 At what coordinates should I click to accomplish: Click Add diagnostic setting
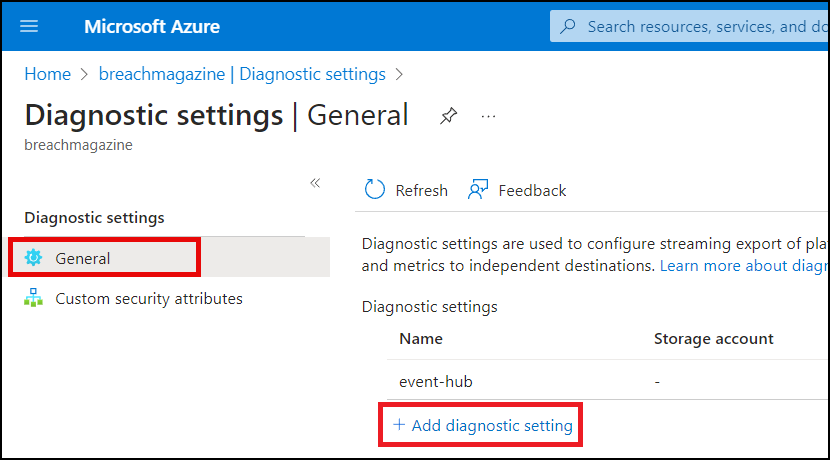[482, 425]
